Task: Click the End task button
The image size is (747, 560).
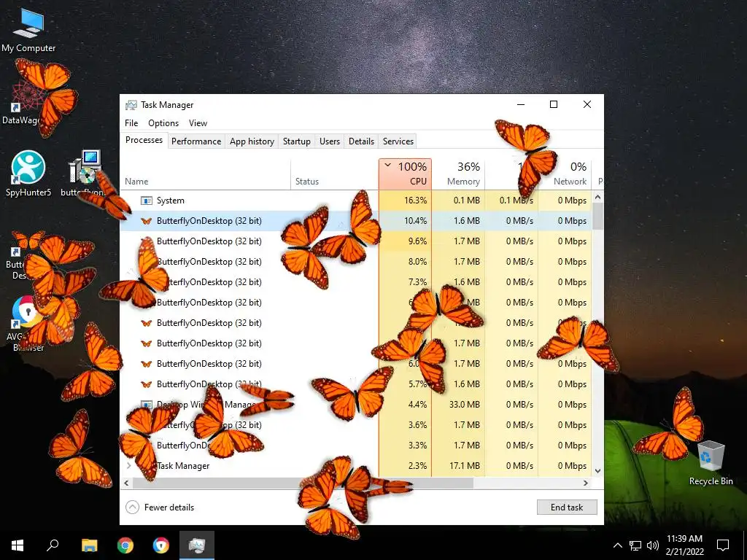Action: coord(567,507)
